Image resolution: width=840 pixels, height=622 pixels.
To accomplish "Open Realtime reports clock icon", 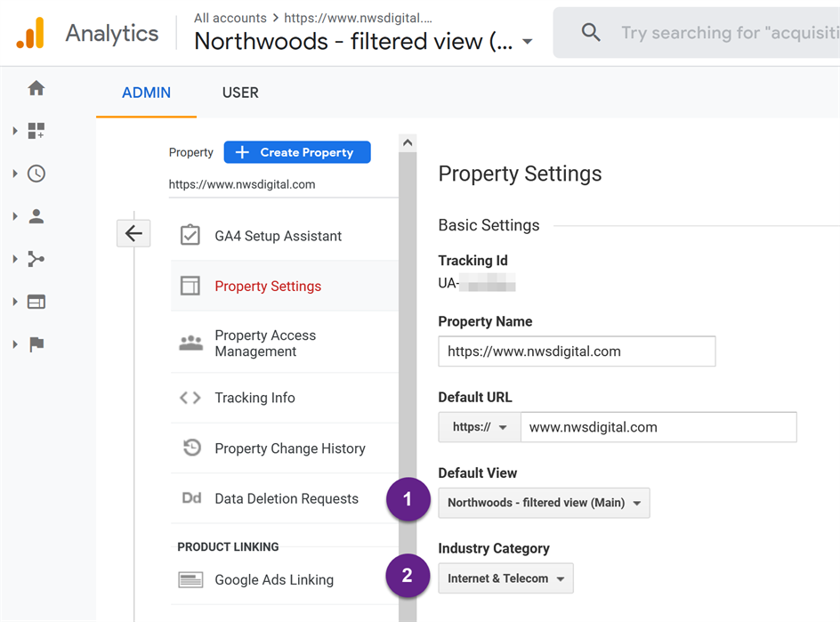I will pos(36,174).
